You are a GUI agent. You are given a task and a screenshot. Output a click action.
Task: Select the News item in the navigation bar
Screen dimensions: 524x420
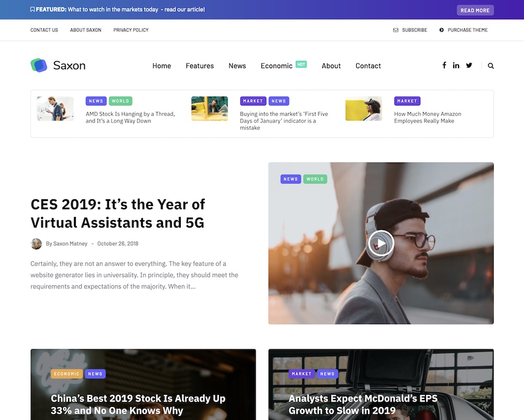(237, 66)
